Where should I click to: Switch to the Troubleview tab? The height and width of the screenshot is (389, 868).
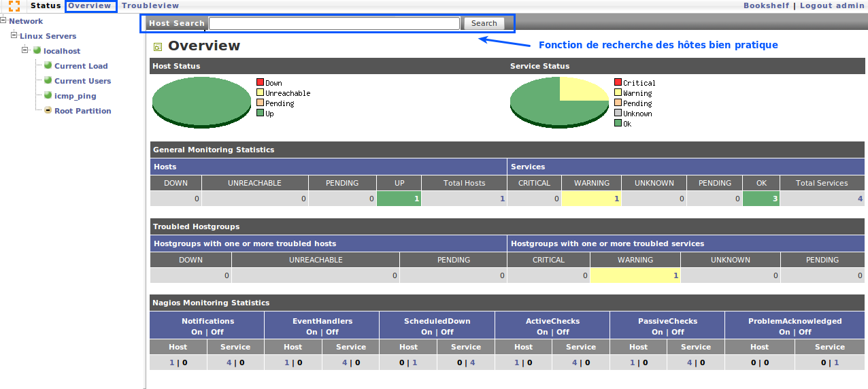tap(150, 5)
